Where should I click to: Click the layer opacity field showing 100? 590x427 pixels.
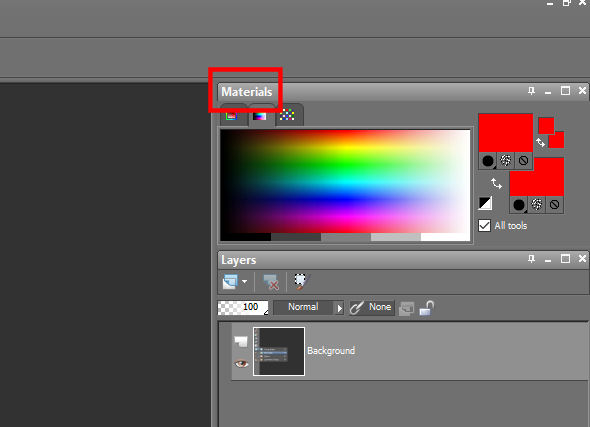point(243,307)
